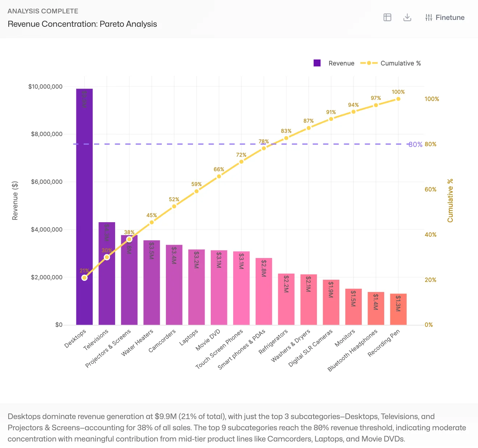Click the 80% threshold line label
This screenshot has height=448, width=478.
(415, 144)
